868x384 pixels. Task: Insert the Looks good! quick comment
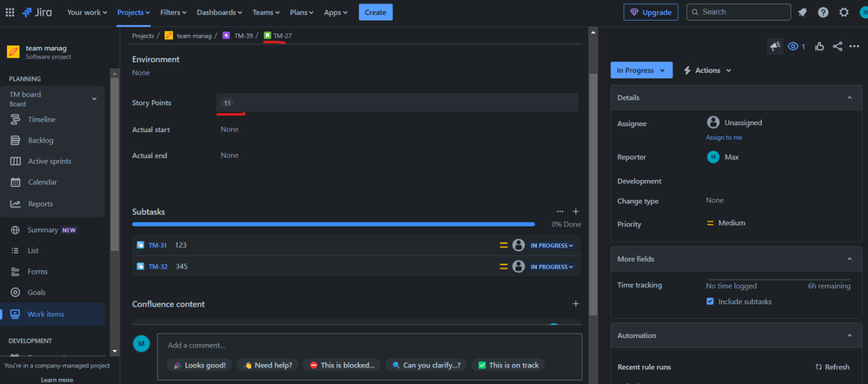click(200, 365)
